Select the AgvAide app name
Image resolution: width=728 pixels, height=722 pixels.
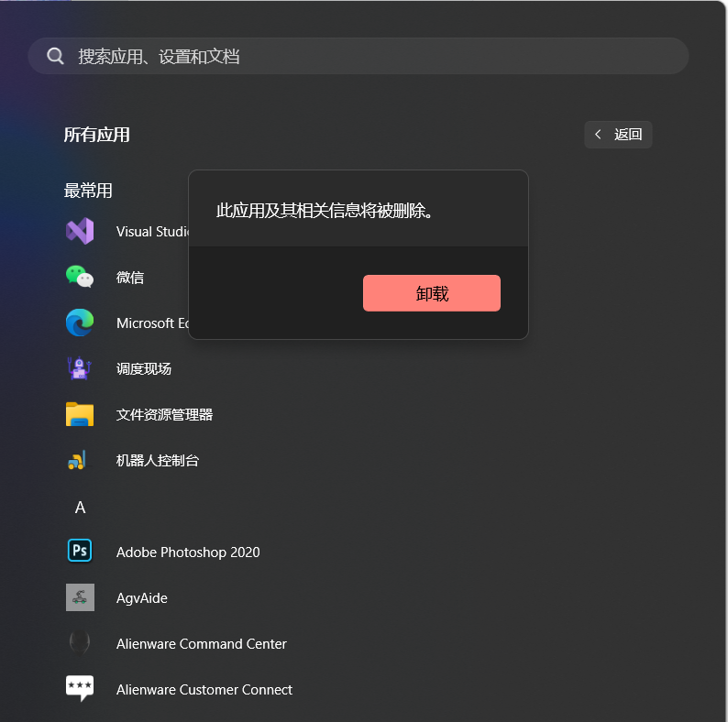[141, 598]
